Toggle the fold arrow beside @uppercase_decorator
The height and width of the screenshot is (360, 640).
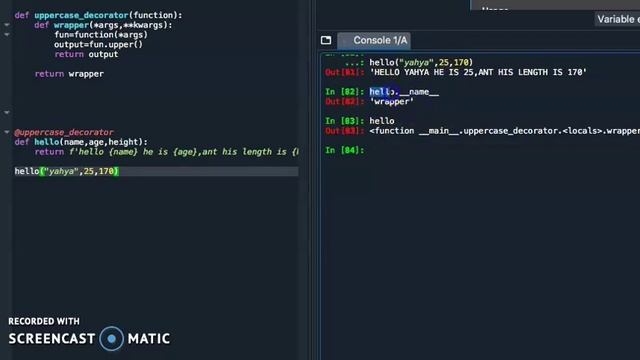[x=7, y=132]
